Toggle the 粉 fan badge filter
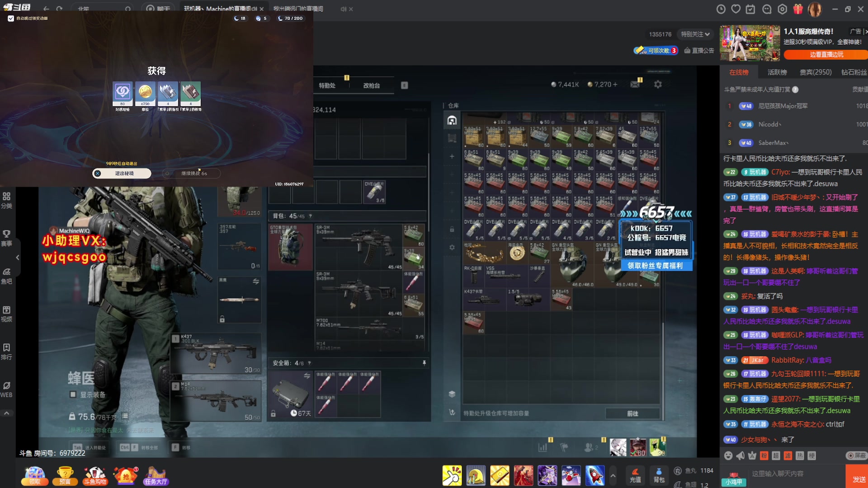The height and width of the screenshot is (488, 868). pyautogui.click(x=764, y=455)
